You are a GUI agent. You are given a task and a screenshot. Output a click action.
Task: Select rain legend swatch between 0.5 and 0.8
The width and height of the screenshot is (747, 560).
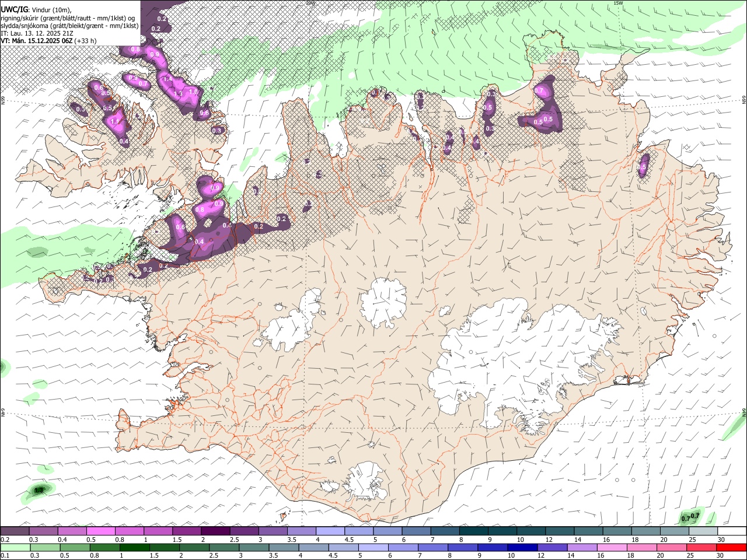[75, 547]
